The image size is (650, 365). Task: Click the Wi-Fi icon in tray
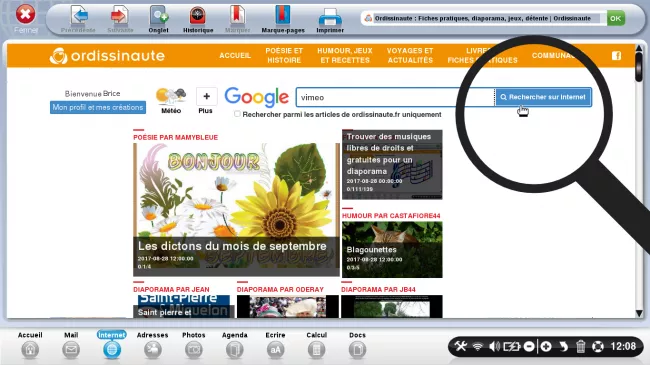coord(478,346)
